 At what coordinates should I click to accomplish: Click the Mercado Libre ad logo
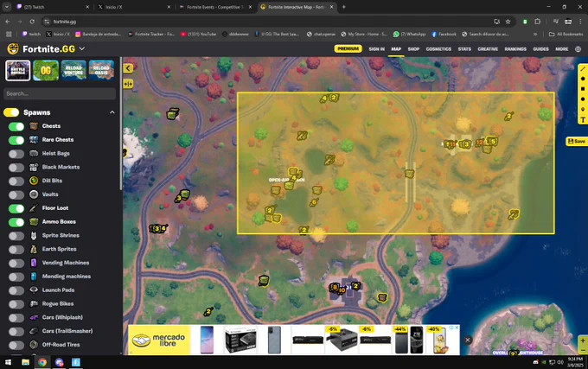[159, 340]
